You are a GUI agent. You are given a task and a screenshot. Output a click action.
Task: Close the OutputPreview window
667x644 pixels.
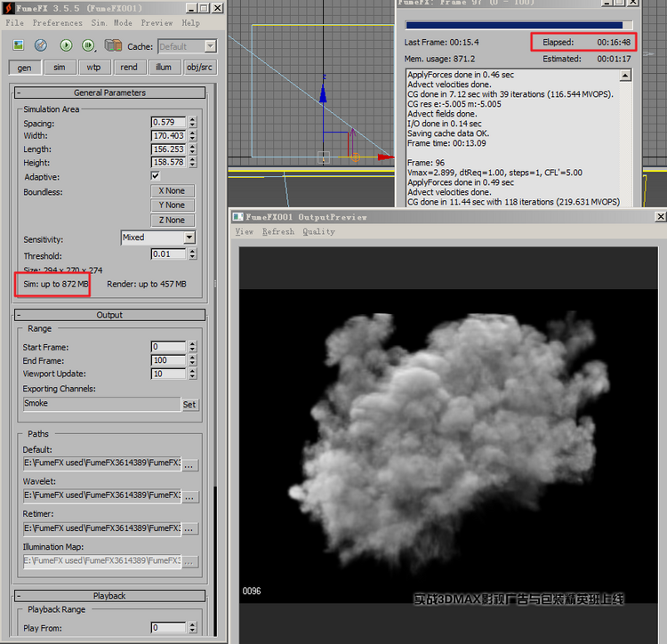coord(660,217)
